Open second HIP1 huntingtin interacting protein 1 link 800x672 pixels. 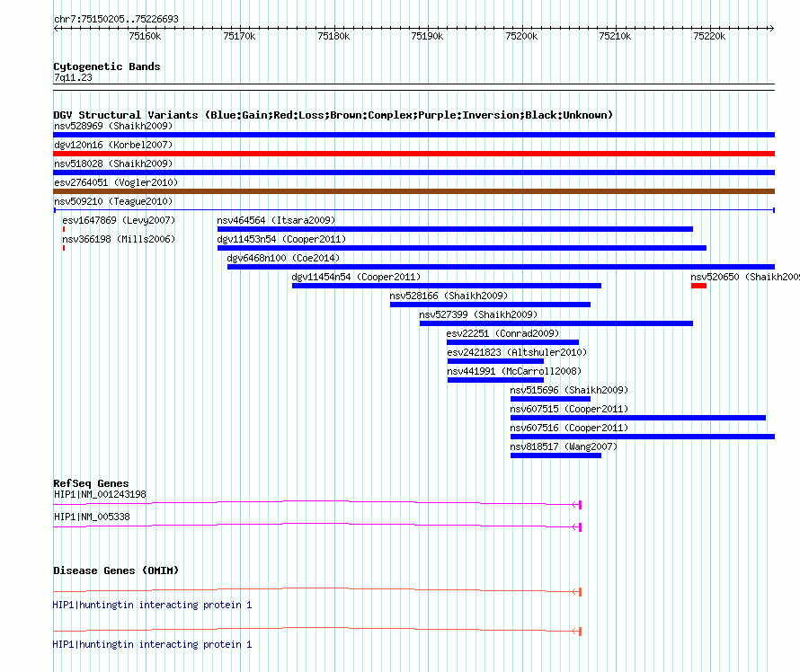pyautogui.click(x=152, y=644)
